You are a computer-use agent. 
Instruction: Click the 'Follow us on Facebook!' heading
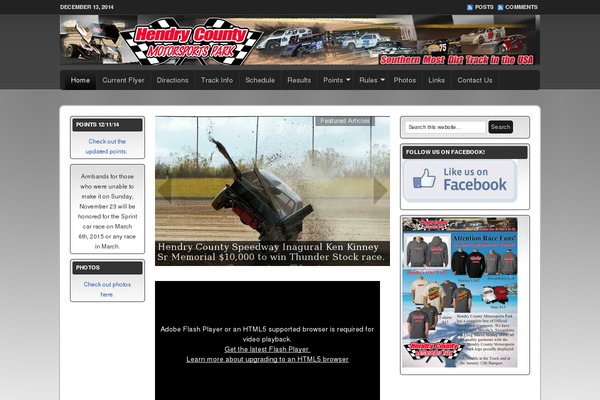pos(465,152)
